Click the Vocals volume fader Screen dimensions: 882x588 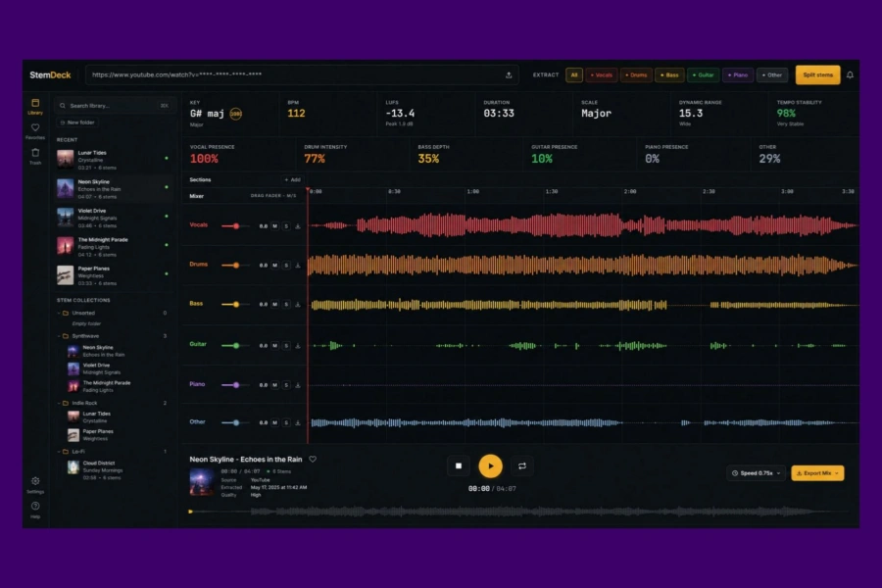(235, 226)
